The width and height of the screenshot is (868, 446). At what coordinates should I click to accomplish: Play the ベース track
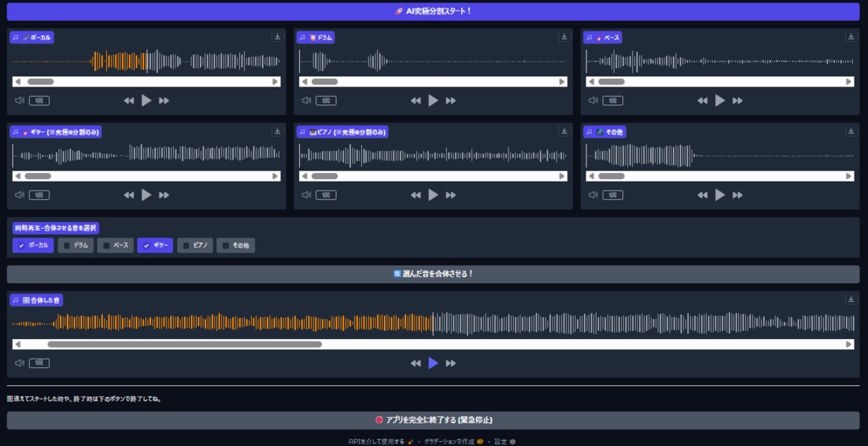720,100
